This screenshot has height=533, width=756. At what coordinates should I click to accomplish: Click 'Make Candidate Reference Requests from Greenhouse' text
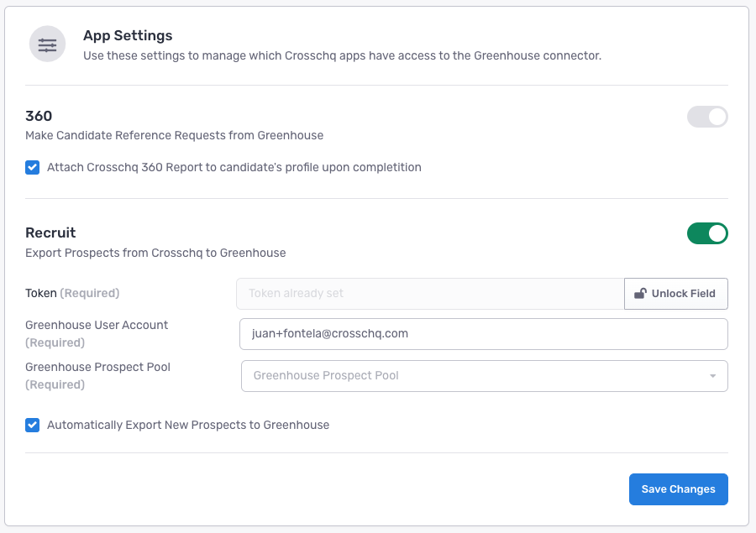[175, 135]
